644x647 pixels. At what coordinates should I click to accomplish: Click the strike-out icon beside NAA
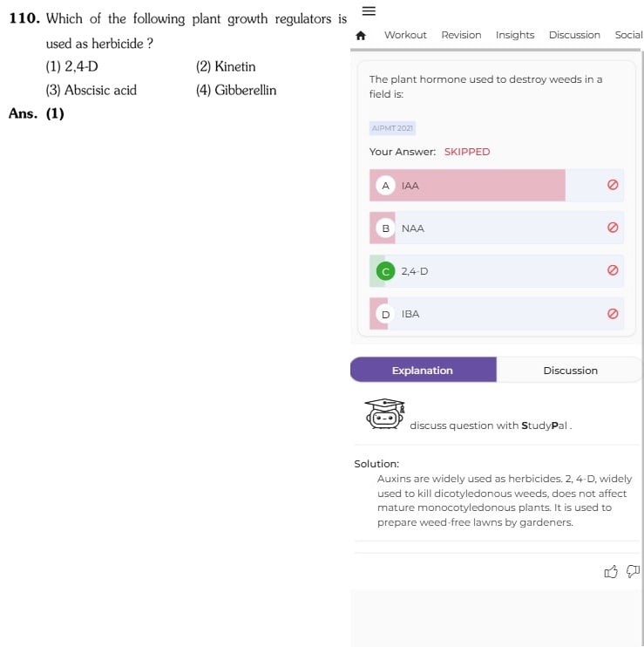(x=613, y=228)
